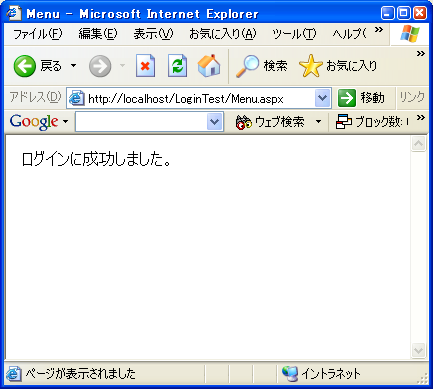Click the Stop page loading icon
The height and width of the screenshot is (389, 433).
tap(146, 66)
